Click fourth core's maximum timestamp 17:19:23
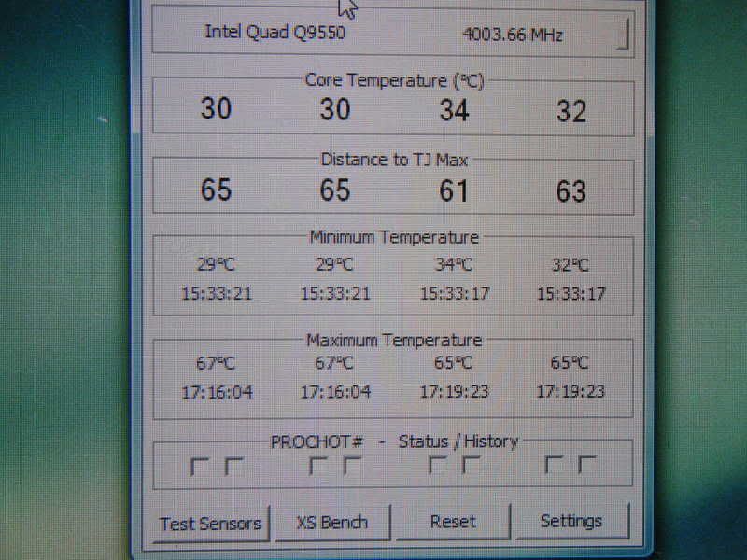Viewport: 747px width, 560px height. pyautogui.click(x=571, y=391)
